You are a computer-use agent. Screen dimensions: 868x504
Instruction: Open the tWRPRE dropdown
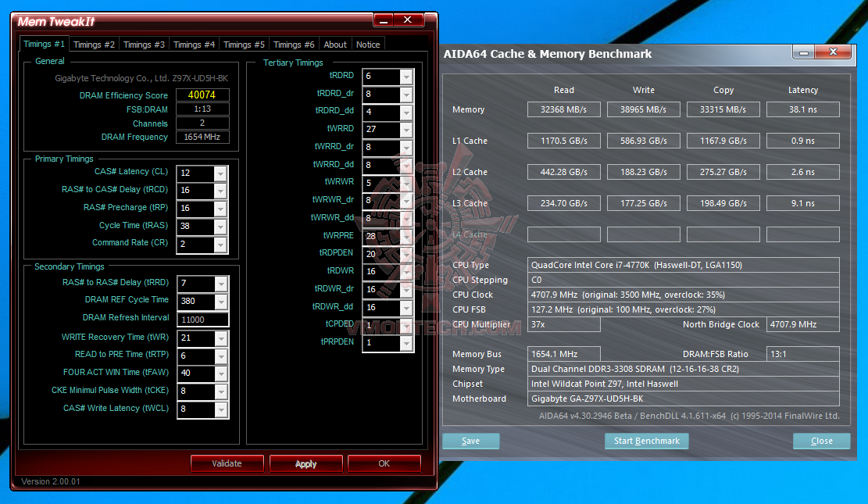(x=406, y=236)
